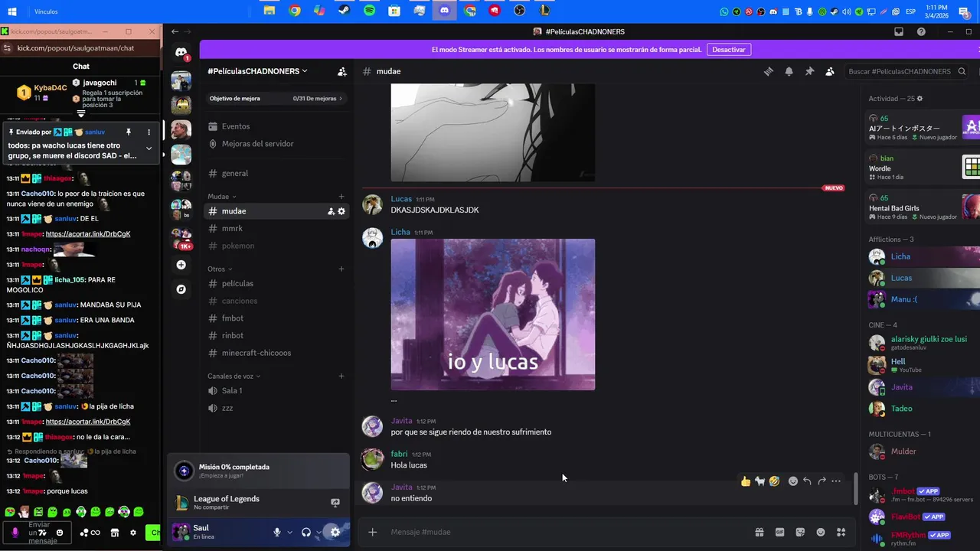
Task: Mute microphone in Discord user panel
Action: 277,532
